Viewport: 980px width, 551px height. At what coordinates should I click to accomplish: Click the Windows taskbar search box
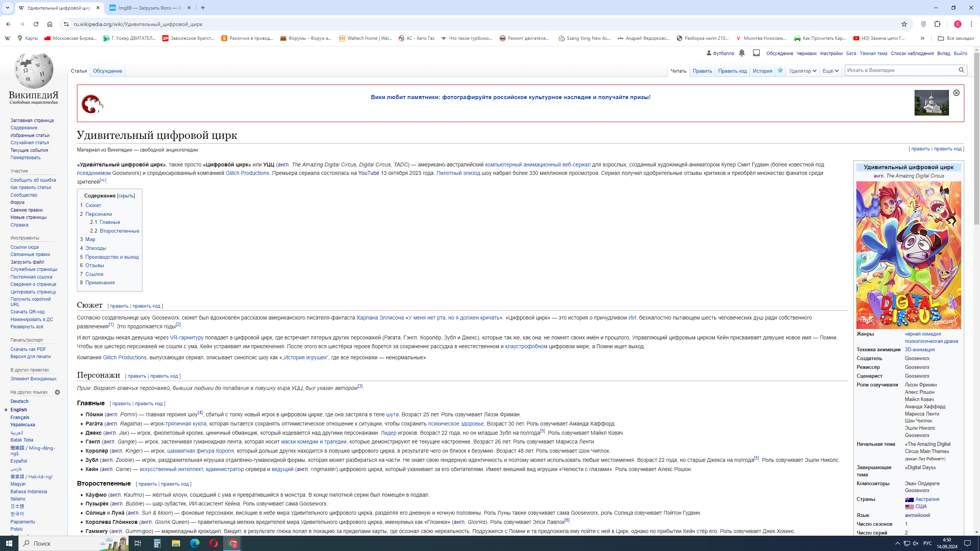[x=74, y=543]
